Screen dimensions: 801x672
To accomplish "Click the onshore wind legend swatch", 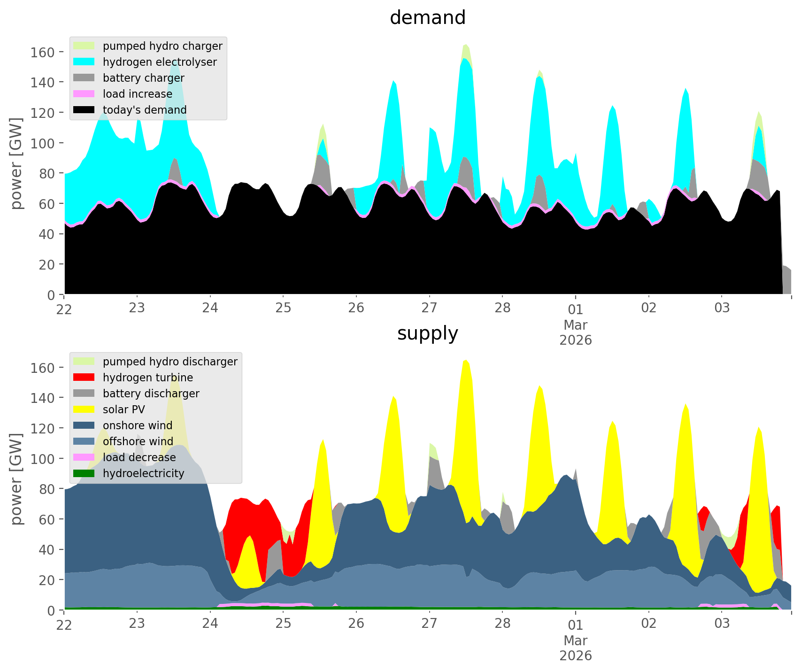I will pos(85,425).
